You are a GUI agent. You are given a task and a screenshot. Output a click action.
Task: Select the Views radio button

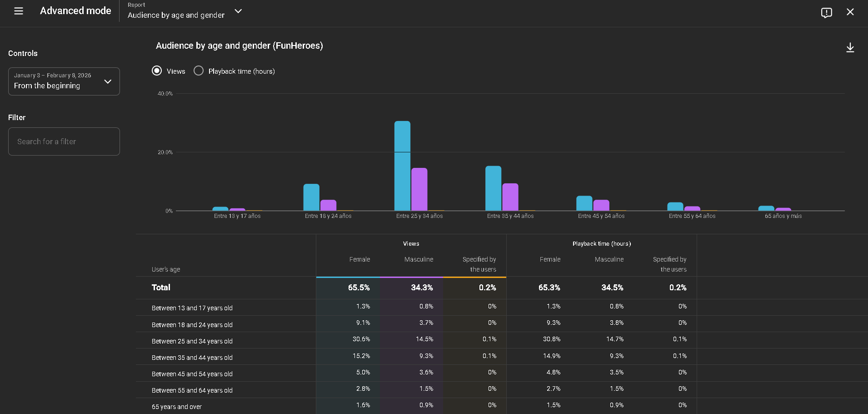coord(157,71)
